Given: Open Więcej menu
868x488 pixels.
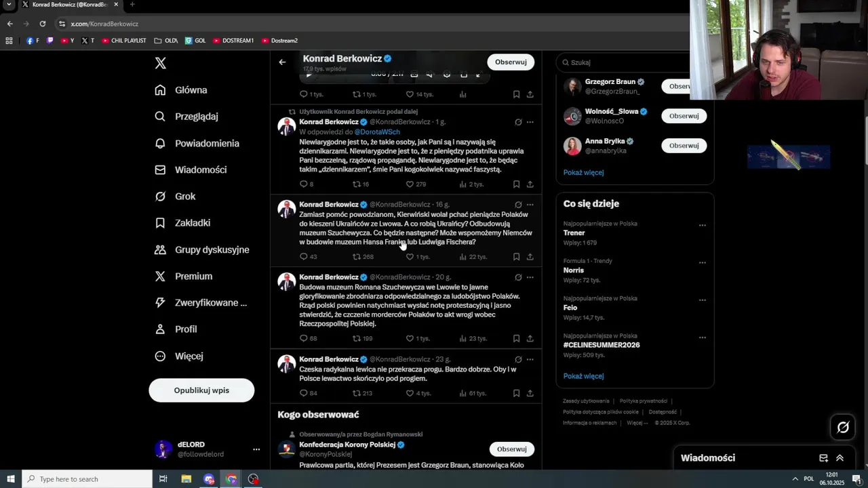Looking at the screenshot, I should click(x=179, y=356).
